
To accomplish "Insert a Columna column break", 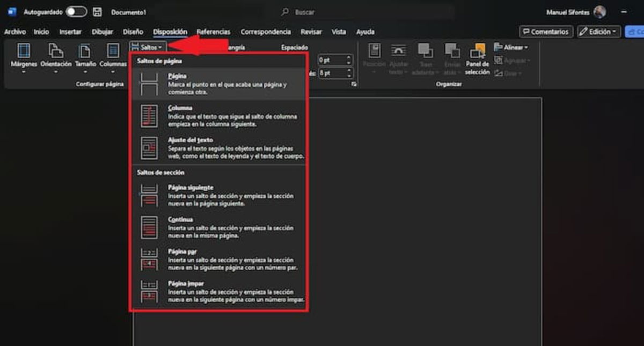I will tap(218, 116).
